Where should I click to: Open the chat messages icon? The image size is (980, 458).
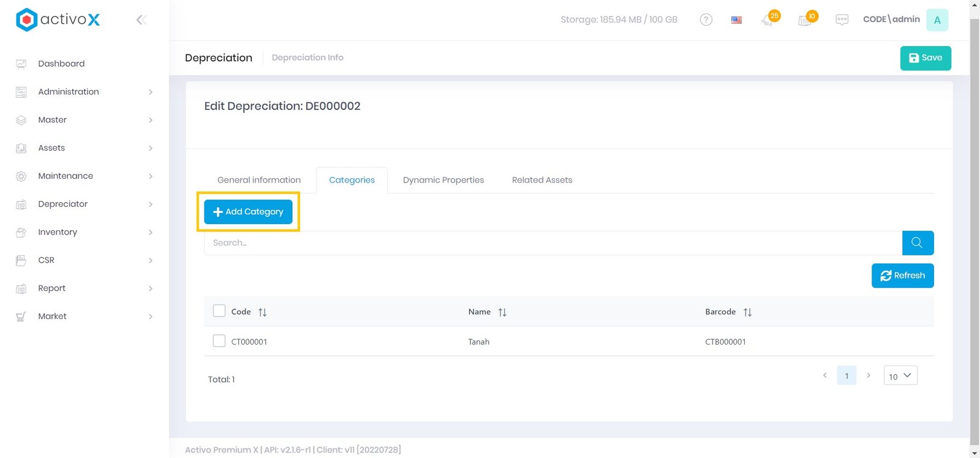tap(842, 20)
